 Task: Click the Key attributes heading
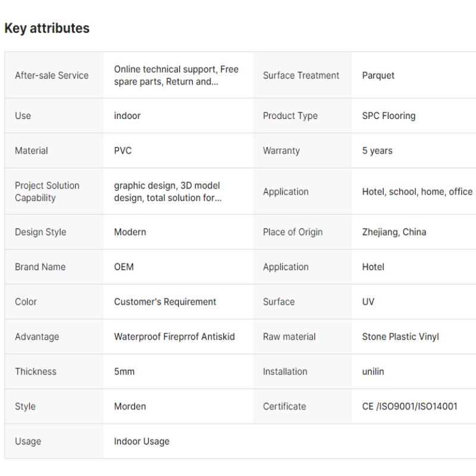coord(47,28)
